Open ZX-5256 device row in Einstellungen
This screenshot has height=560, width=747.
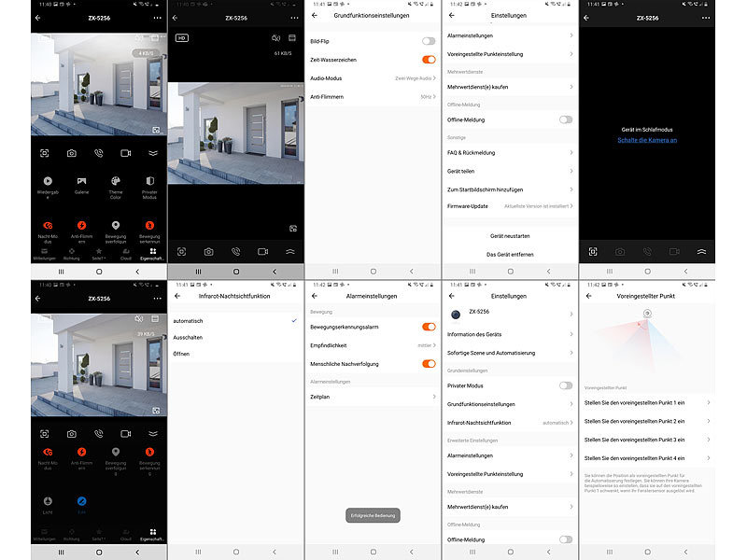tap(510, 315)
